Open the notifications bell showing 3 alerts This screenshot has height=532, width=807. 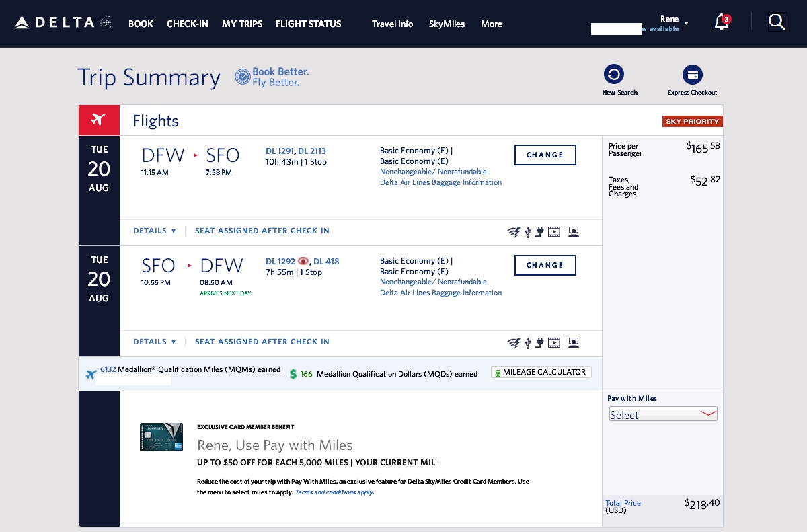point(721,22)
